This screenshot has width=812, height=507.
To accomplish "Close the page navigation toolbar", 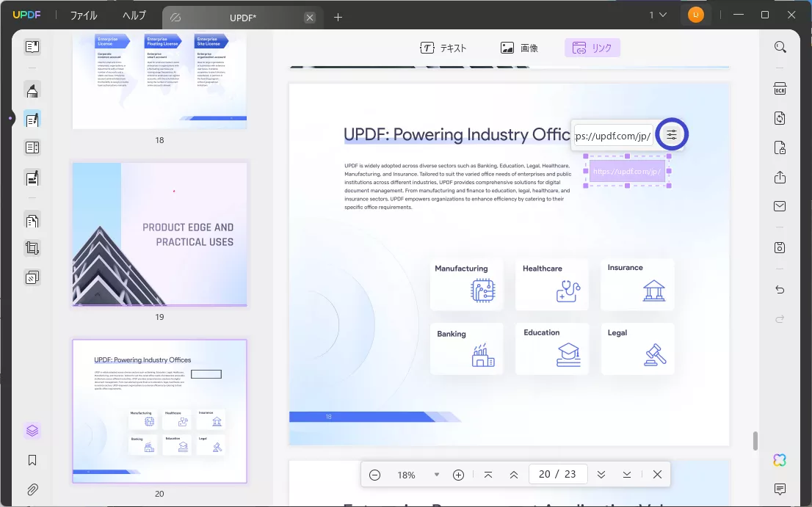I will pos(657,475).
